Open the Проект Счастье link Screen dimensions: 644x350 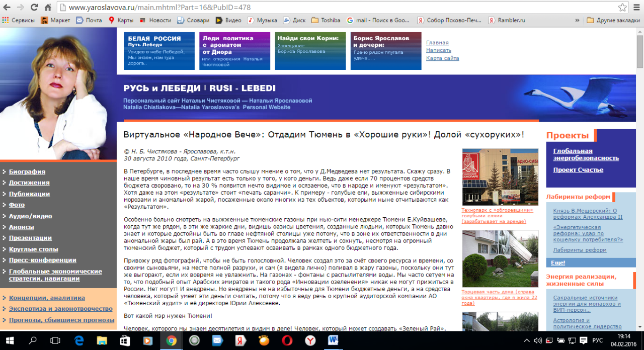pyautogui.click(x=578, y=170)
